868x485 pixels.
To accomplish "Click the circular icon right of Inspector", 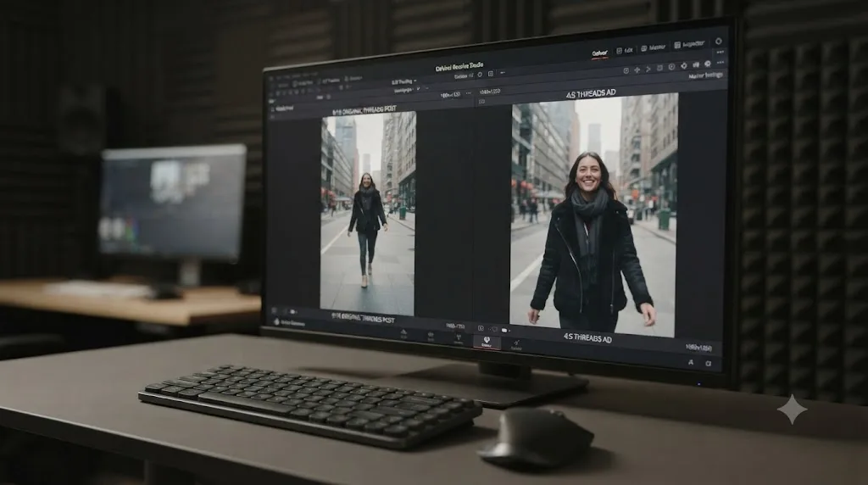I will point(719,41).
